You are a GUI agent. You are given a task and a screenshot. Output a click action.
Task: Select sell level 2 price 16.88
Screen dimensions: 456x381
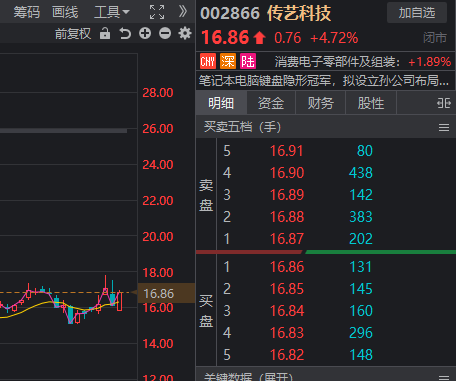pos(287,217)
